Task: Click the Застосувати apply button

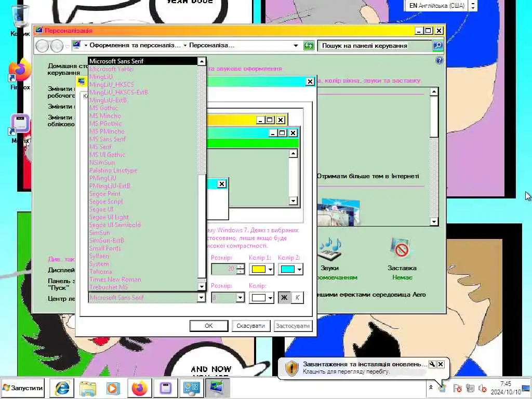Action: (x=292, y=326)
